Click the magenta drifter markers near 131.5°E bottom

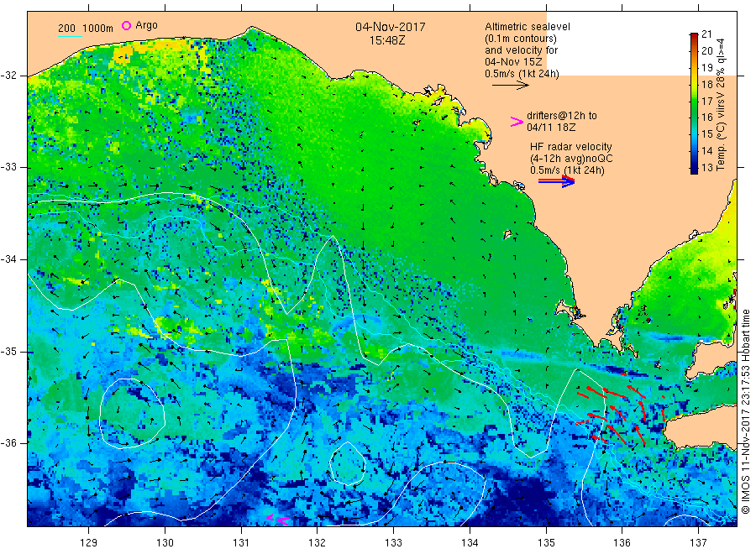(277, 520)
